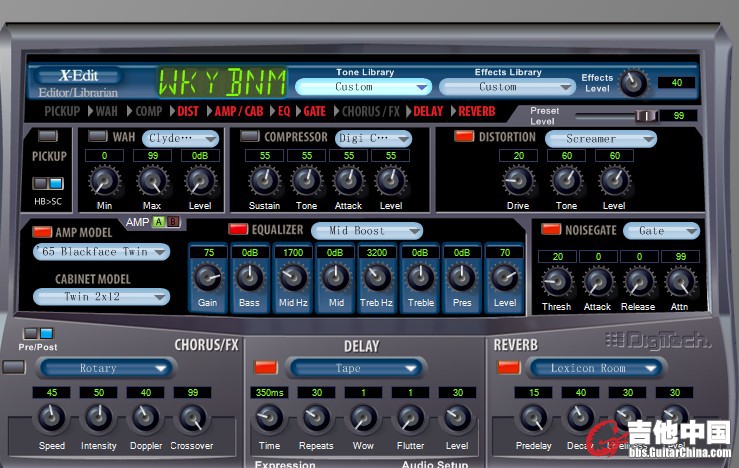Image resolution: width=739 pixels, height=468 pixels.
Task: Open the Tone Library dropdown
Action: tap(363, 87)
